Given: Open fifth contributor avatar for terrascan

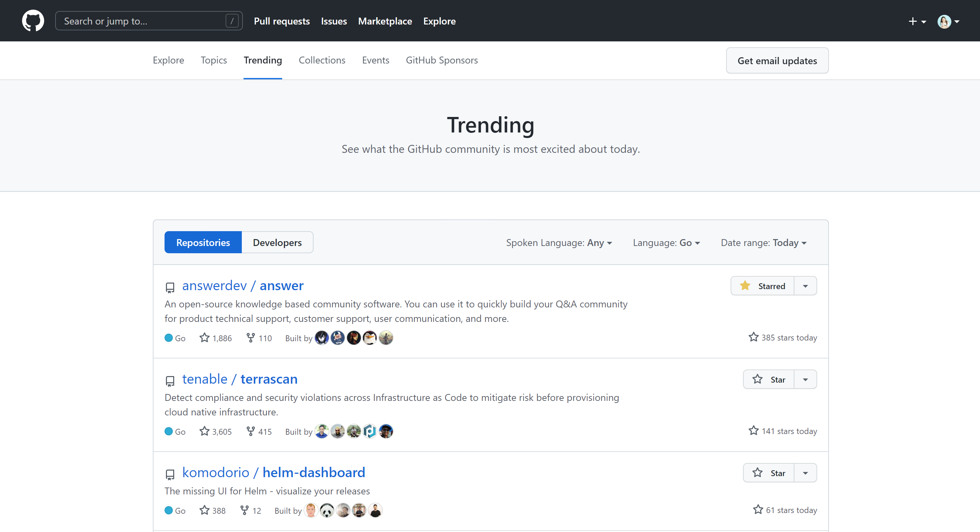Looking at the screenshot, I should pos(386,431).
